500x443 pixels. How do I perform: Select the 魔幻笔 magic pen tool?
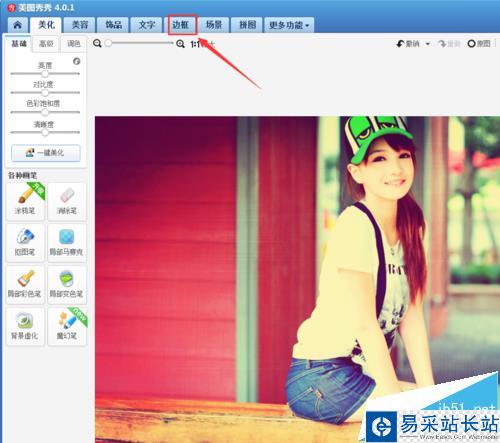(x=67, y=327)
